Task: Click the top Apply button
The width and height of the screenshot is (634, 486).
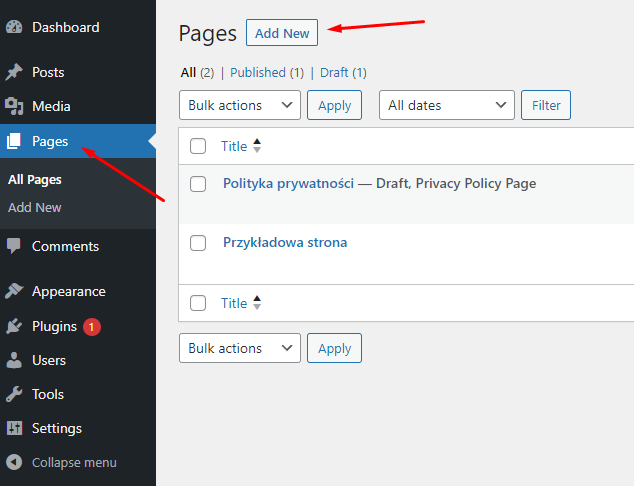Action: (334, 105)
